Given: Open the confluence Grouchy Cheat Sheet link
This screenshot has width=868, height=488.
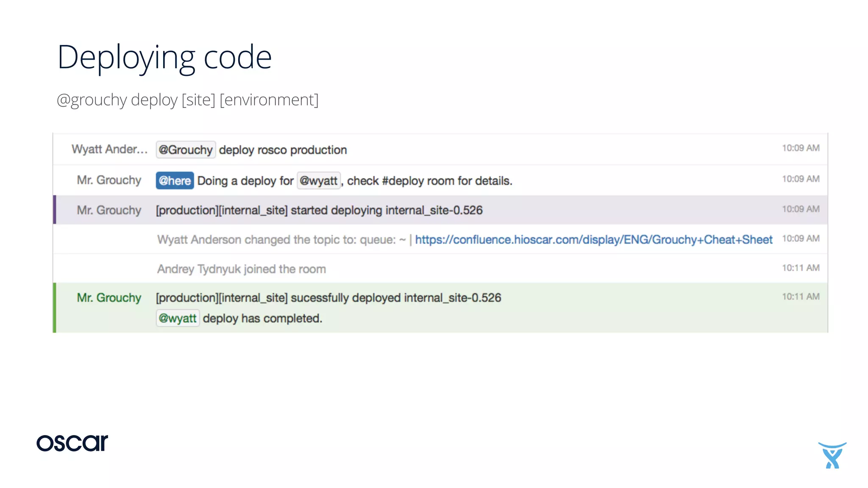Looking at the screenshot, I should (593, 240).
